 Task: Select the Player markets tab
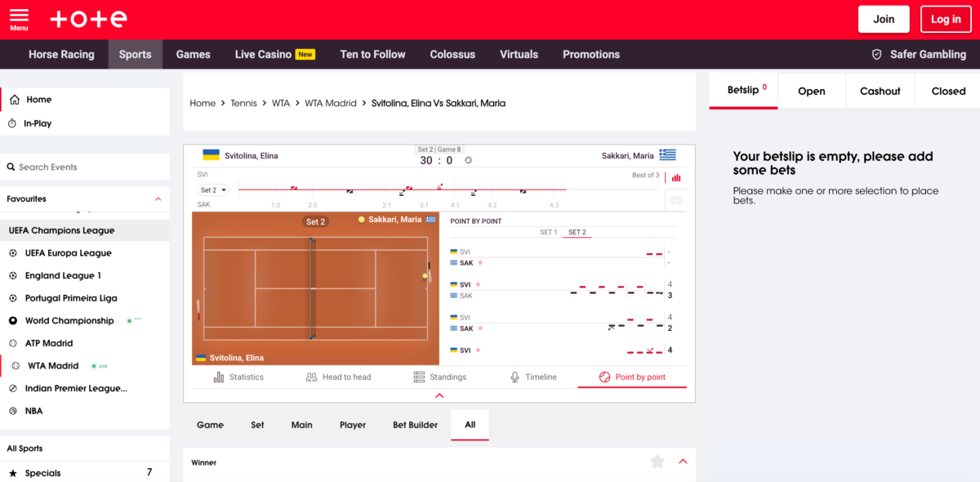click(353, 425)
